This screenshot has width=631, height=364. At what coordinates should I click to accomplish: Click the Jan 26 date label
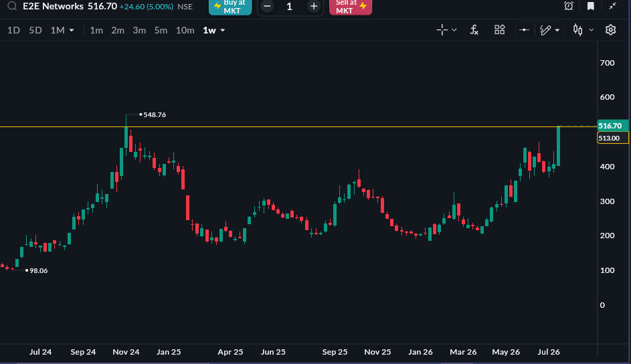[x=420, y=352]
